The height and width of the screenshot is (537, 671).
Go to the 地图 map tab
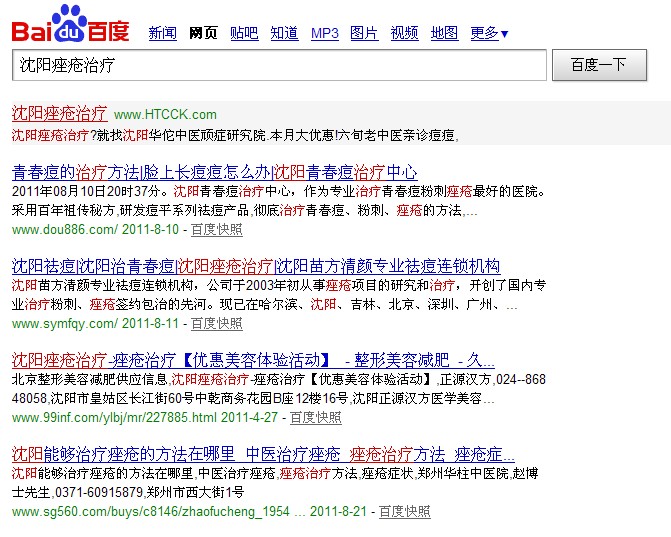click(x=444, y=34)
